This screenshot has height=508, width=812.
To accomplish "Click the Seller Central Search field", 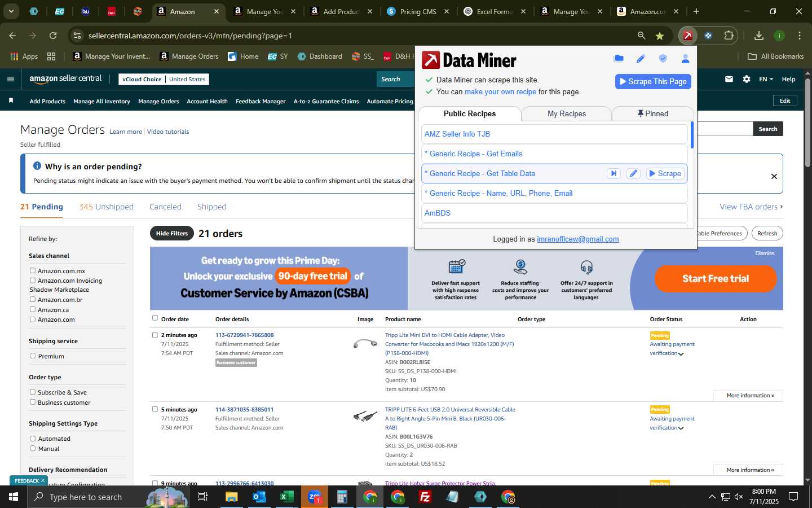I will click(396, 79).
